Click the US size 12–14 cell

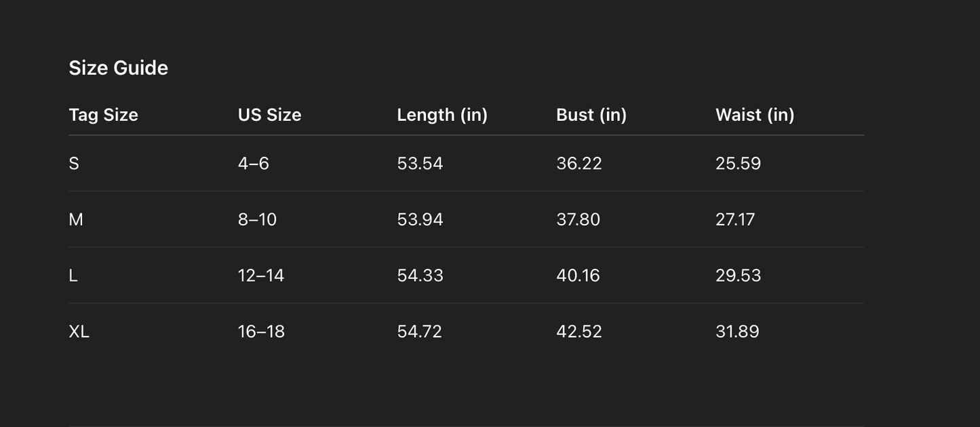coord(261,276)
